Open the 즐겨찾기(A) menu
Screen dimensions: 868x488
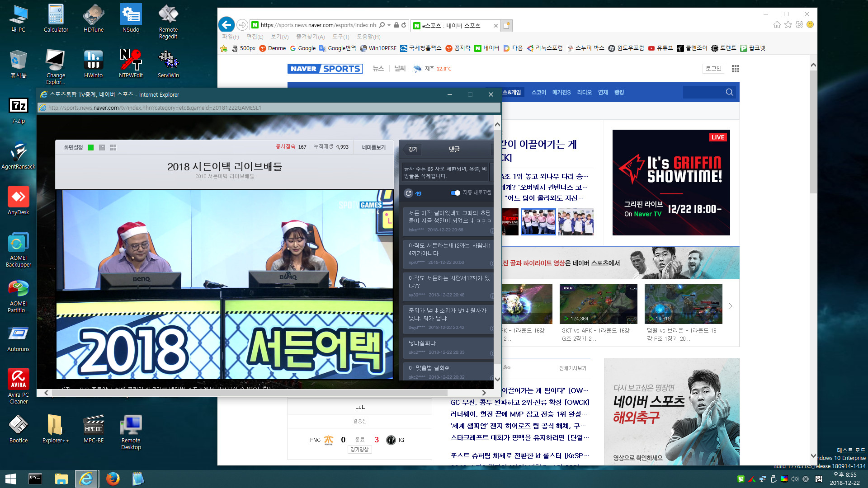(x=310, y=37)
